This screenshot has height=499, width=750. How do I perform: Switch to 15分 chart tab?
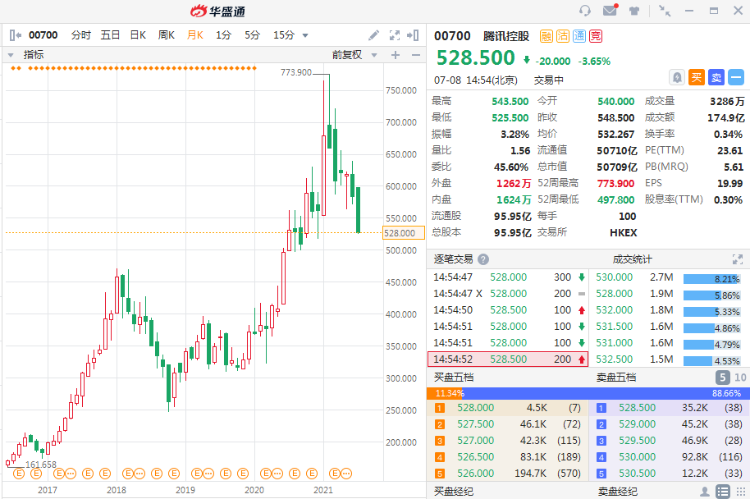click(284, 35)
